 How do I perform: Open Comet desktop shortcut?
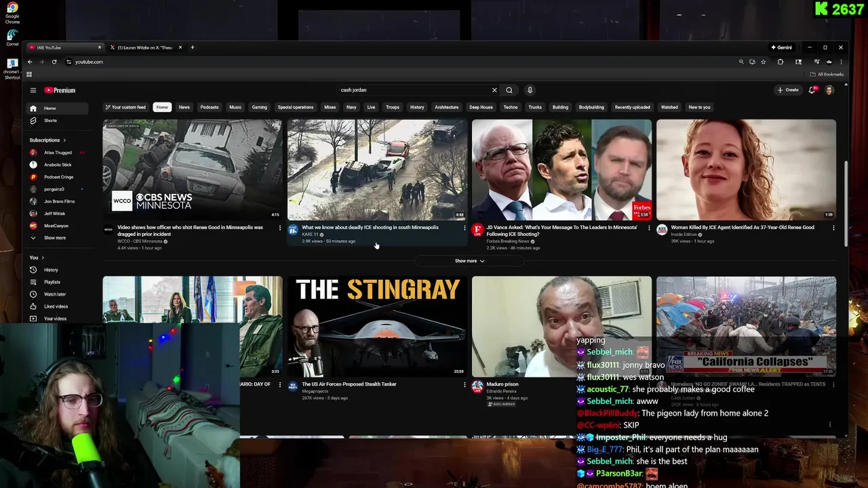click(12, 38)
